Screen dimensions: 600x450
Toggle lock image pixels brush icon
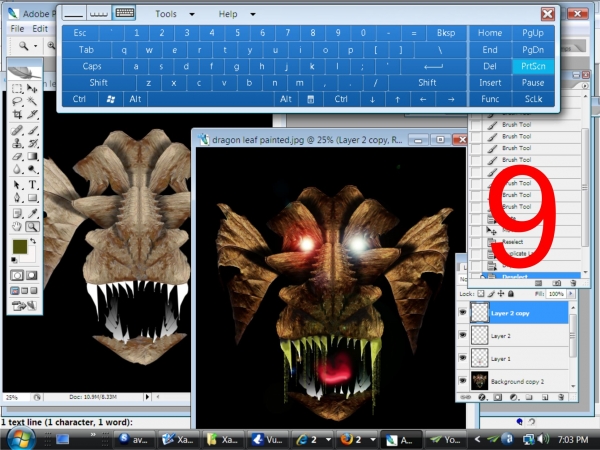tap(491, 294)
